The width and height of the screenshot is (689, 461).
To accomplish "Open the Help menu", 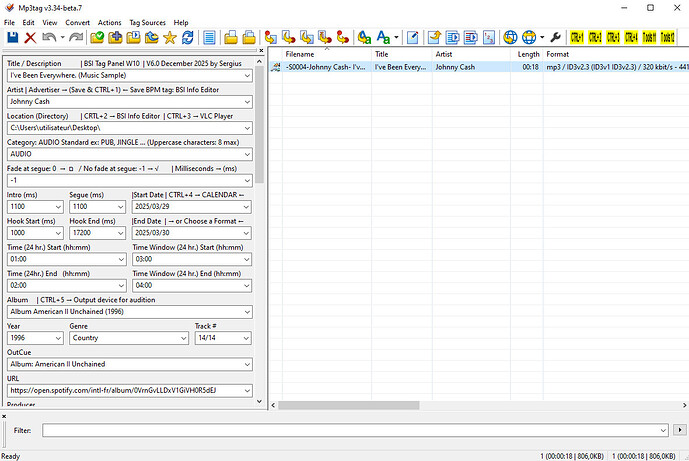I will click(181, 22).
